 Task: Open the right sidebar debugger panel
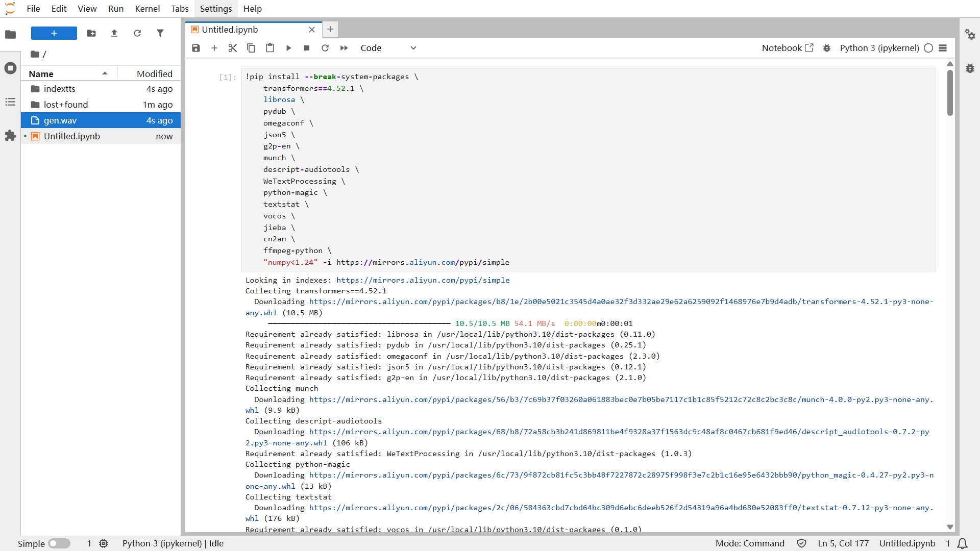point(970,68)
